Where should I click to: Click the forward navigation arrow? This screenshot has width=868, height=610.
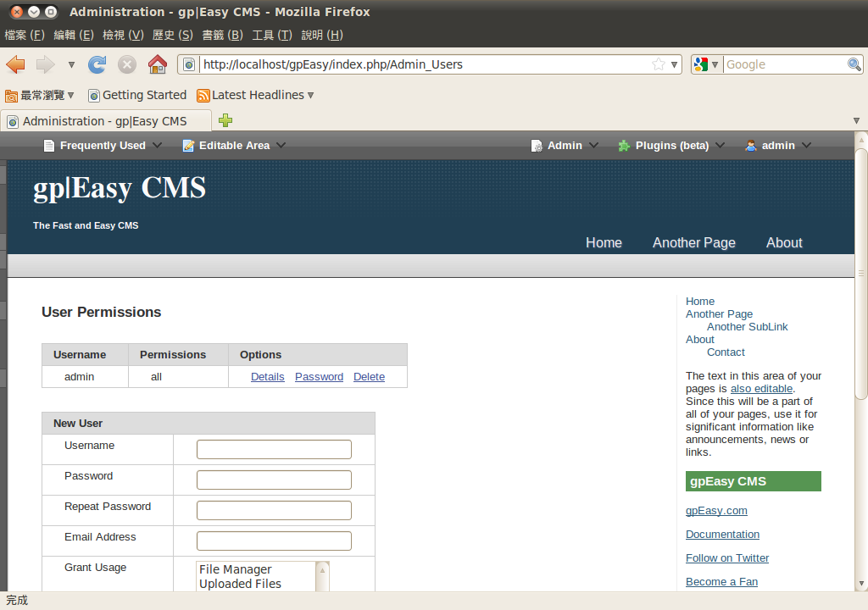[x=46, y=64]
